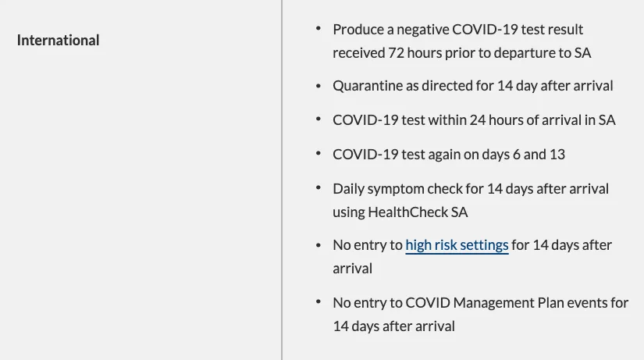Click the bullet beside Quarantine as directed
Viewport: 644px width, 360px height.
click(318, 85)
